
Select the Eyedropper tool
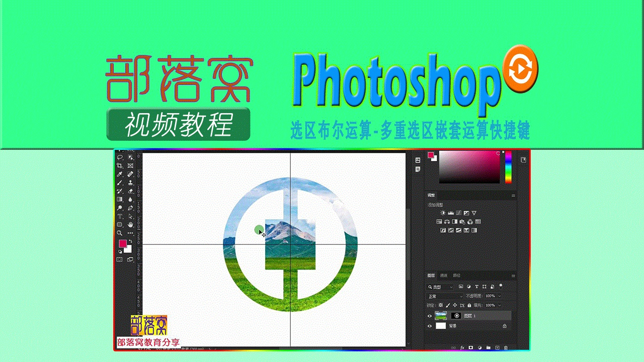point(120,174)
